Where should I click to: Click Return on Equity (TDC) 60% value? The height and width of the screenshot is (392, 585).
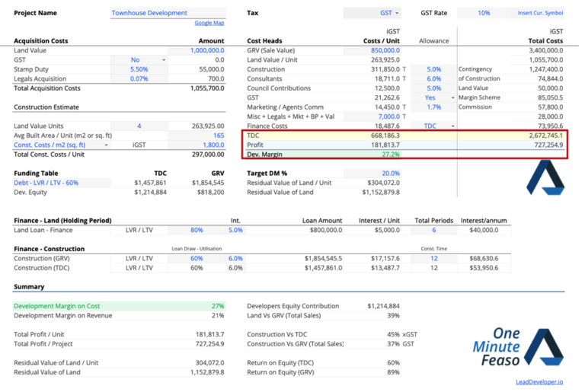click(x=393, y=363)
